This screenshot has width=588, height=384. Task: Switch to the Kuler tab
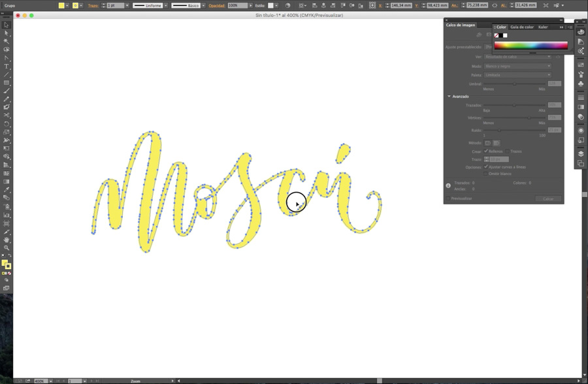point(543,27)
